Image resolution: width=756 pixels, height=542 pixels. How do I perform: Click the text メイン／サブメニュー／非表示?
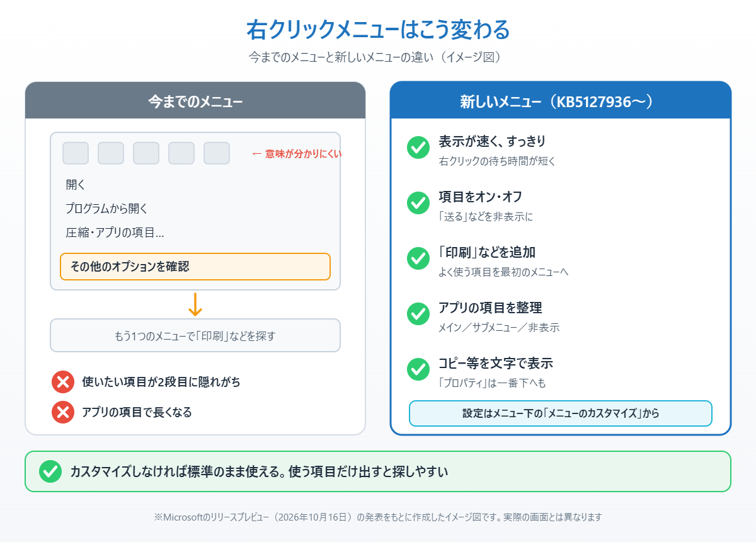pos(499,328)
